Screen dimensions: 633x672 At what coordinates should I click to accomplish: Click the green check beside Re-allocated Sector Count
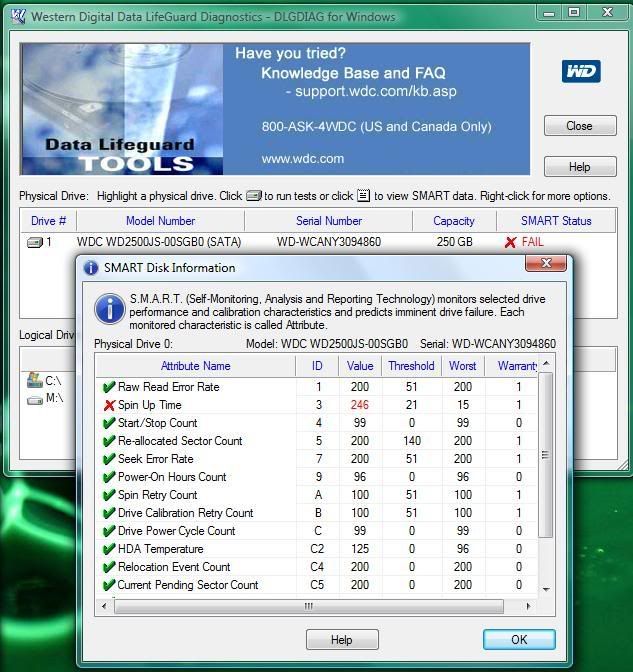point(109,441)
